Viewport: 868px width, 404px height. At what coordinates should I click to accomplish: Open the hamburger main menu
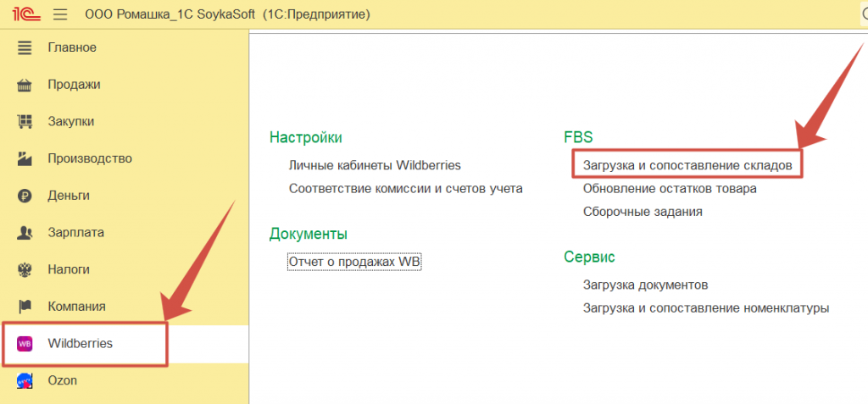pos(59,14)
